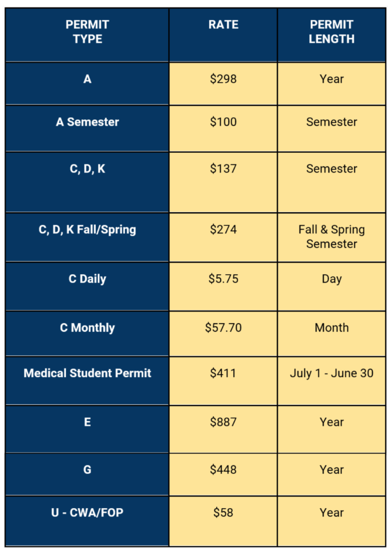The height and width of the screenshot is (551, 392).
Task: Select the U - CWA/FOP permit label
Action: tap(87, 513)
